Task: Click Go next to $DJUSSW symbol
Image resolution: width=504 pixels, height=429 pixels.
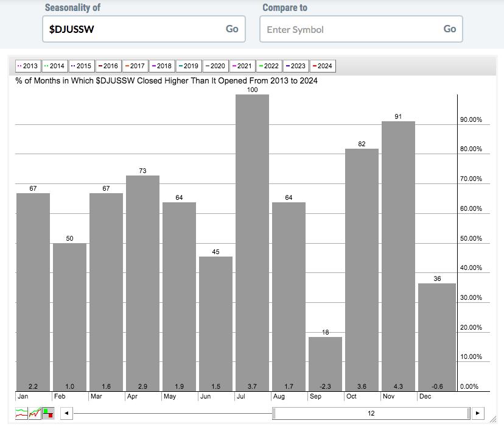Action: [x=232, y=29]
